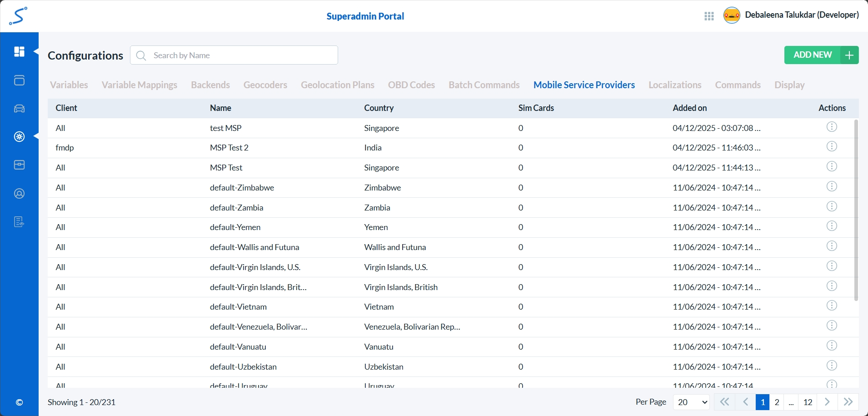
Task: Switch to the Geocoders tab
Action: point(265,85)
